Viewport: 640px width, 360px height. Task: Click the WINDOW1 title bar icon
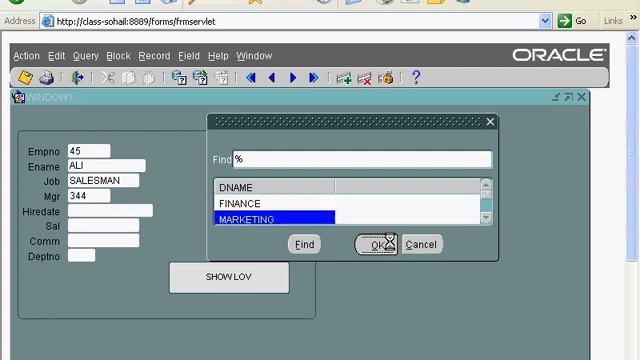18,97
